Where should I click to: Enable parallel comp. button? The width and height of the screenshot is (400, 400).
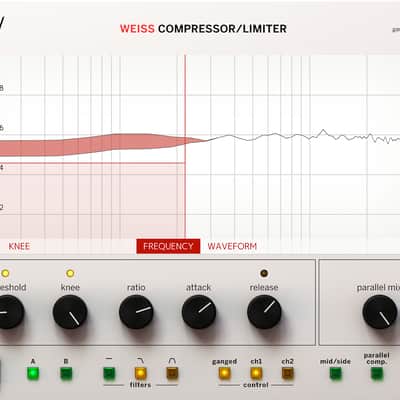click(377, 374)
